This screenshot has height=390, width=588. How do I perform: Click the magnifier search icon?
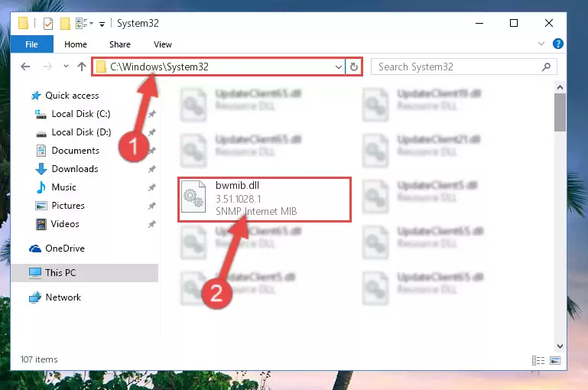(546, 67)
